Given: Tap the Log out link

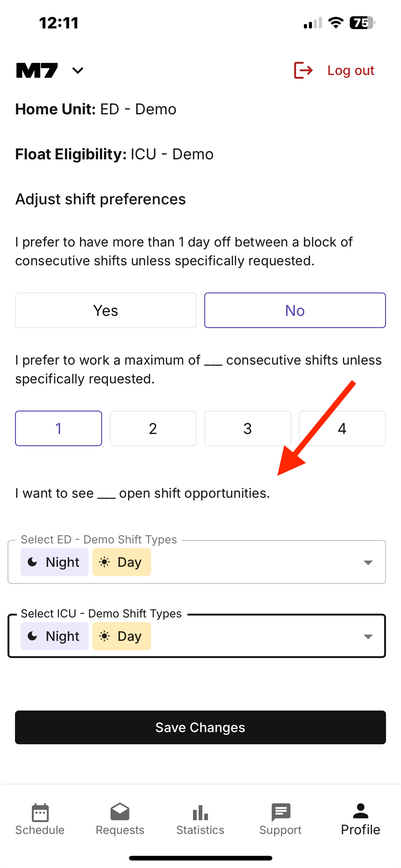Looking at the screenshot, I should coord(350,70).
